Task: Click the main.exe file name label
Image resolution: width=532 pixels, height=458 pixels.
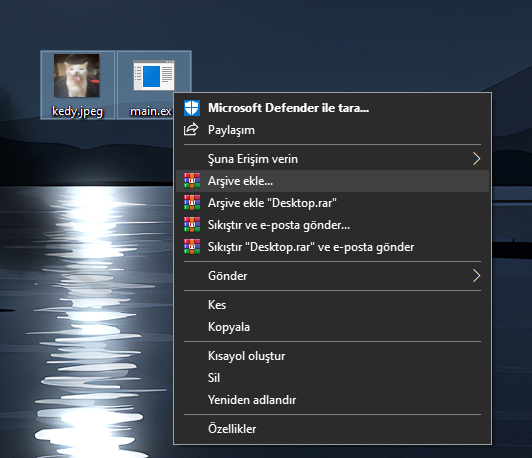Action: tap(151, 111)
